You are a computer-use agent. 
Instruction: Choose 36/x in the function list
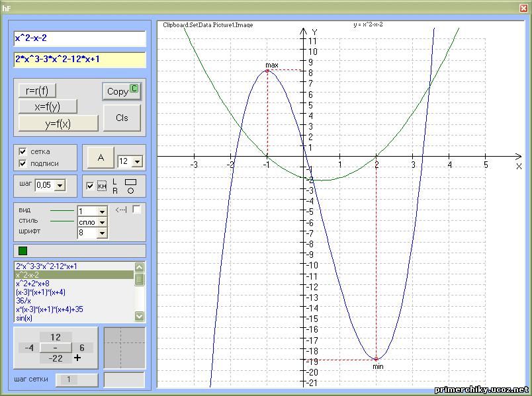[x=22, y=301]
